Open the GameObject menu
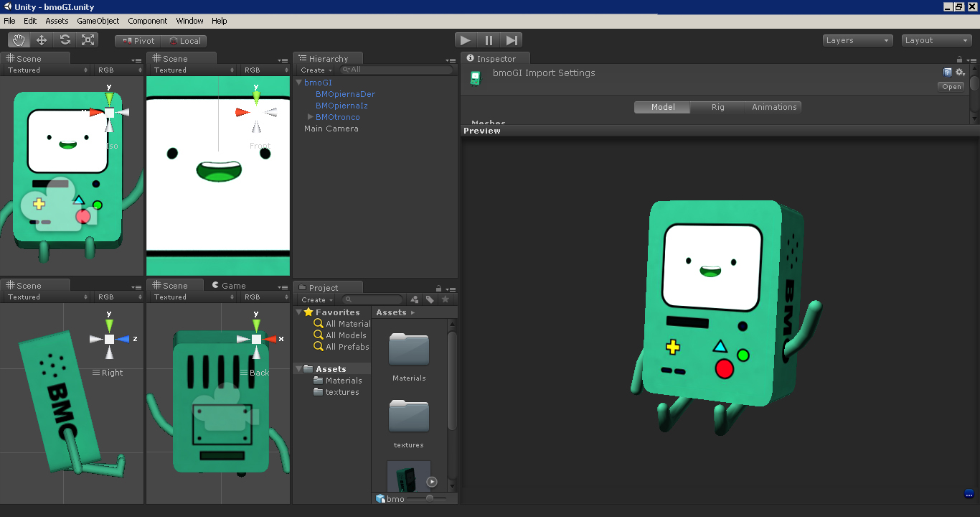 pos(98,21)
